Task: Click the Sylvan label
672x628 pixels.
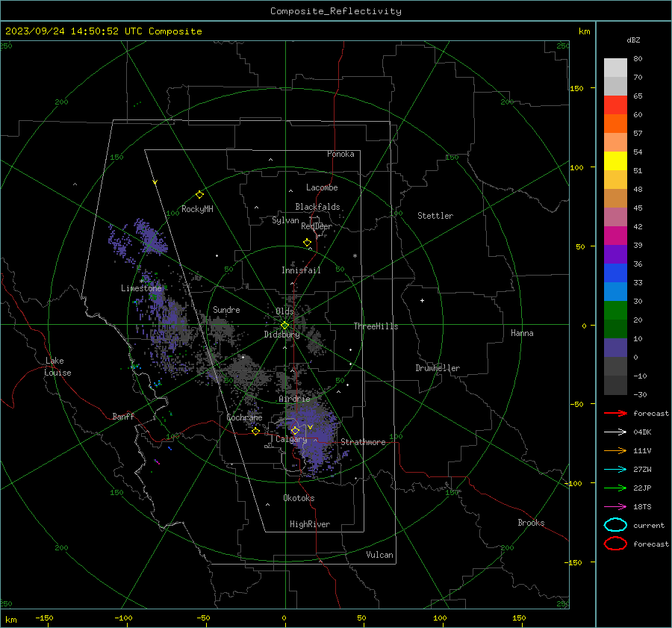Action: [x=285, y=220]
